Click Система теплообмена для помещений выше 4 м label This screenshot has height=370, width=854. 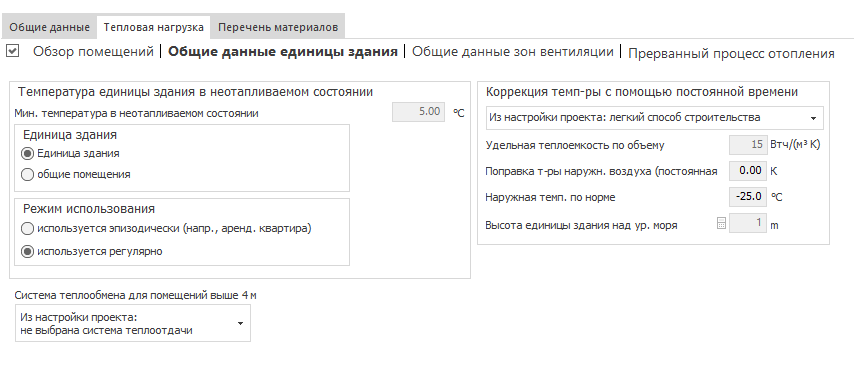pyautogui.click(x=136, y=296)
